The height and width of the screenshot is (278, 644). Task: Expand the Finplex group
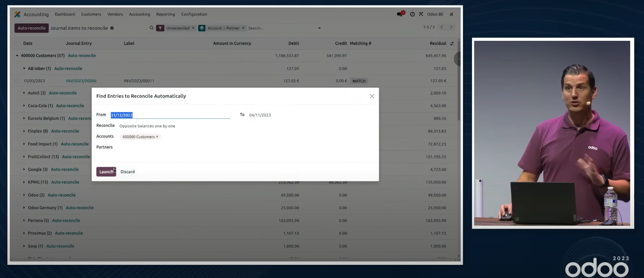pyautogui.click(x=24, y=131)
